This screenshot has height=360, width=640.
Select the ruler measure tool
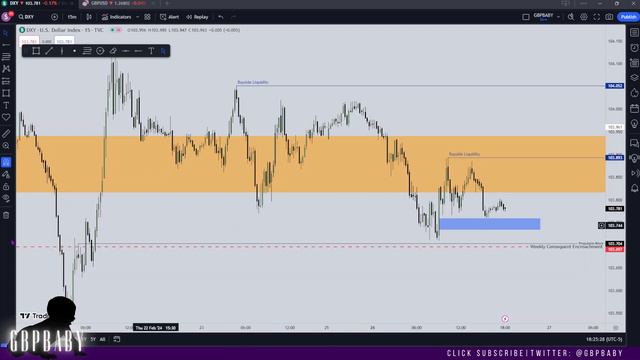tap(6, 133)
